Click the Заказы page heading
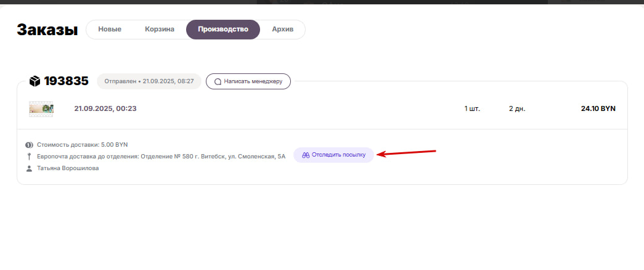Screen dimensions: 644x270 tap(47, 30)
